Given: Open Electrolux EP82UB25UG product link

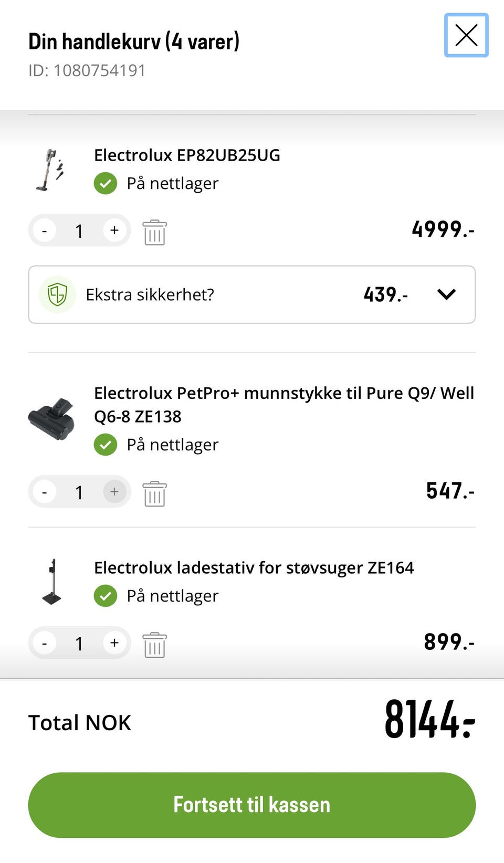Looking at the screenshot, I should (187, 155).
